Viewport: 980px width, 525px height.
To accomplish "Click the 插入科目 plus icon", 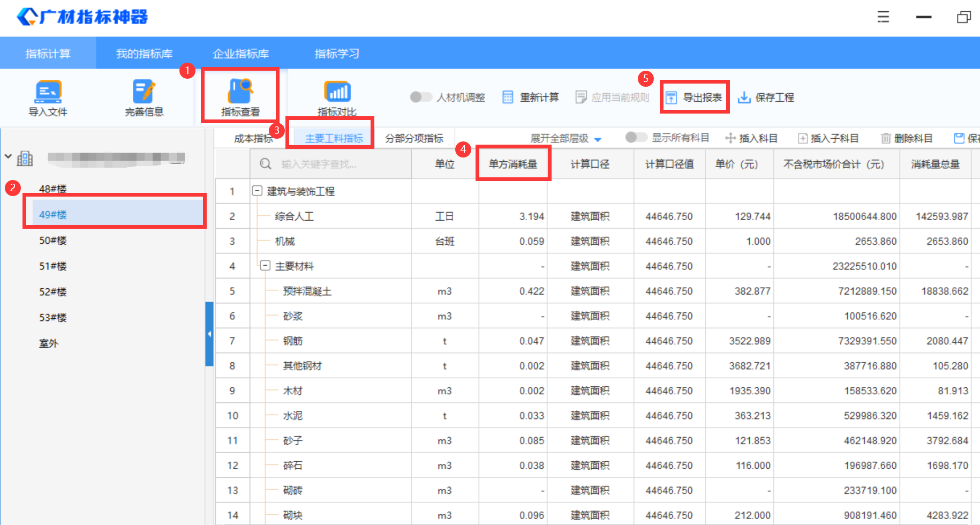I will [730, 138].
